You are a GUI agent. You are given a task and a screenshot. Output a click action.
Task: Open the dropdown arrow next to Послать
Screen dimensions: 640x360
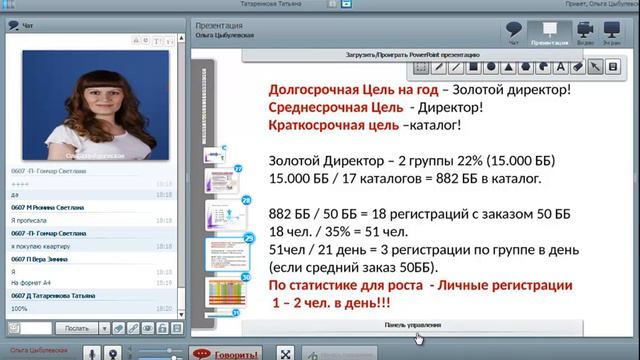tap(104, 328)
